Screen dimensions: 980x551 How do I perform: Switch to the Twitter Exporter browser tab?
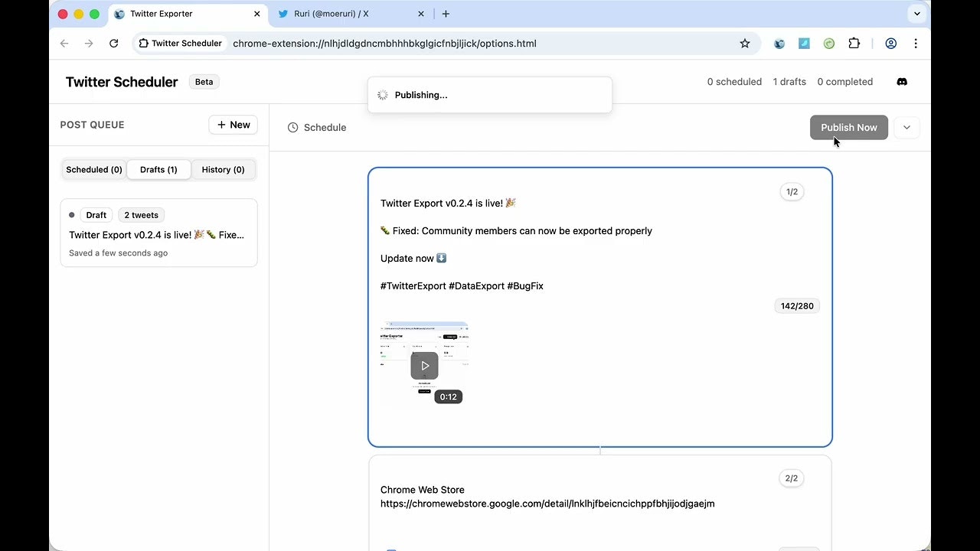point(188,14)
